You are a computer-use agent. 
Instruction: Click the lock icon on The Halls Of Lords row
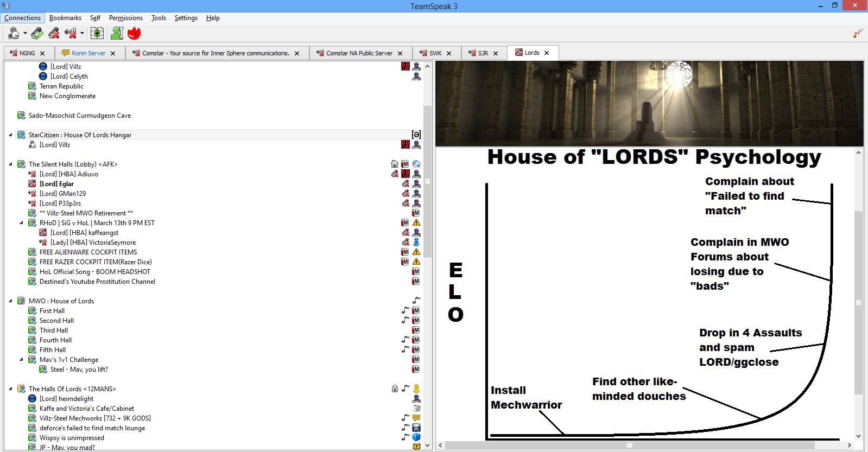pos(395,389)
